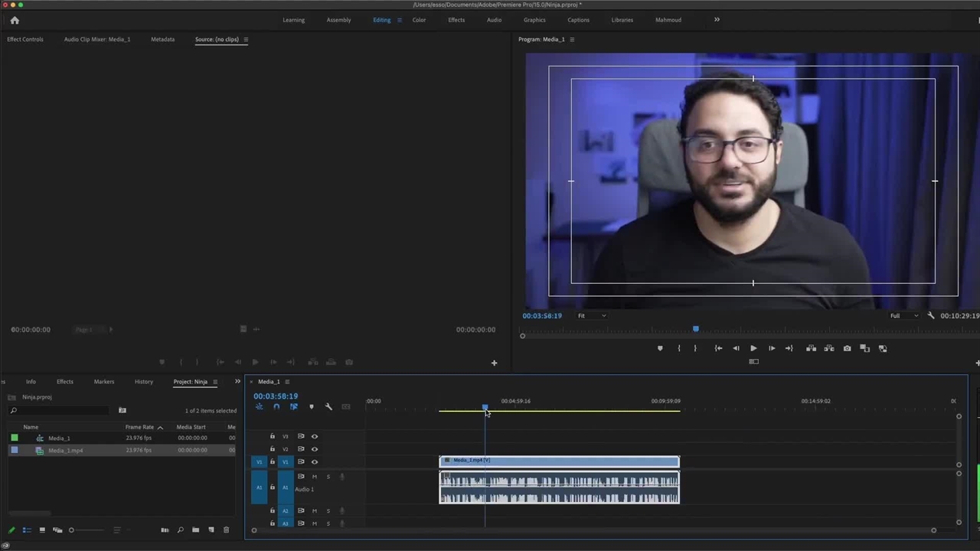Click the Mark In bracket button
Screen dimensions: 980x551
678,348
